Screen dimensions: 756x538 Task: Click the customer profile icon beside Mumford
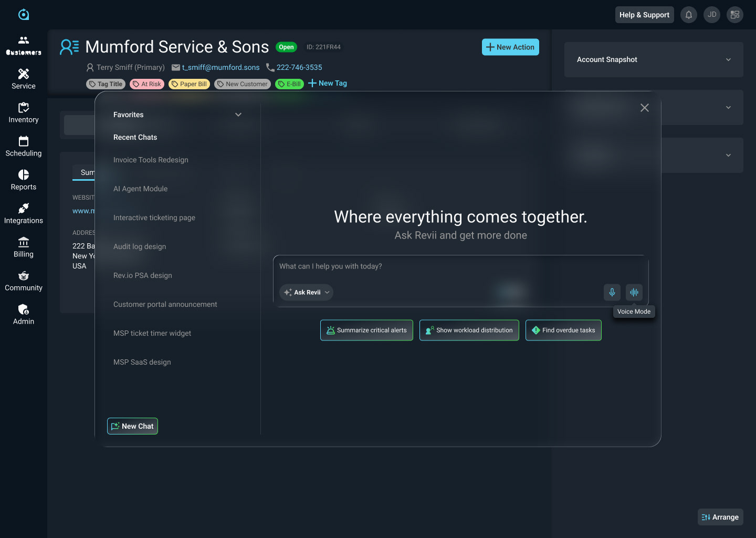click(69, 47)
